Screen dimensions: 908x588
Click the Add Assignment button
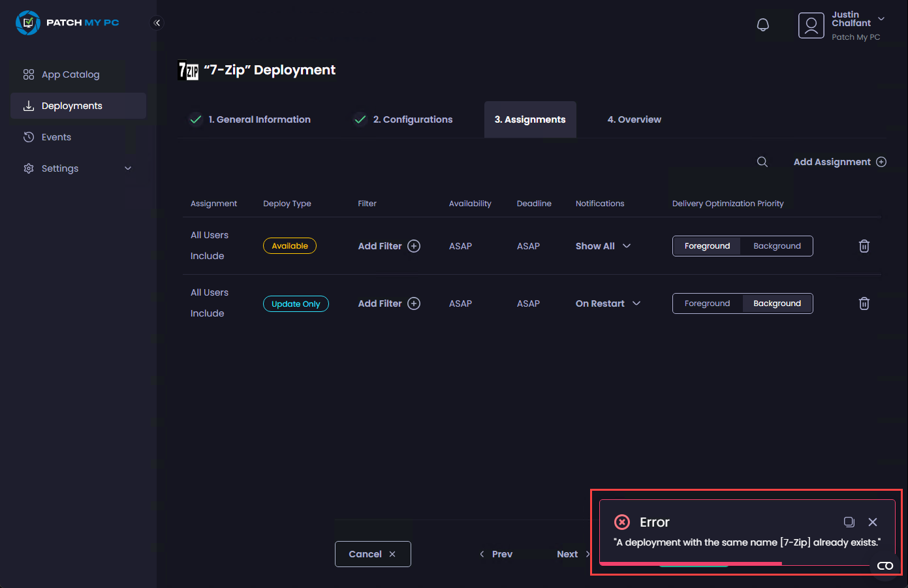point(839,162)
